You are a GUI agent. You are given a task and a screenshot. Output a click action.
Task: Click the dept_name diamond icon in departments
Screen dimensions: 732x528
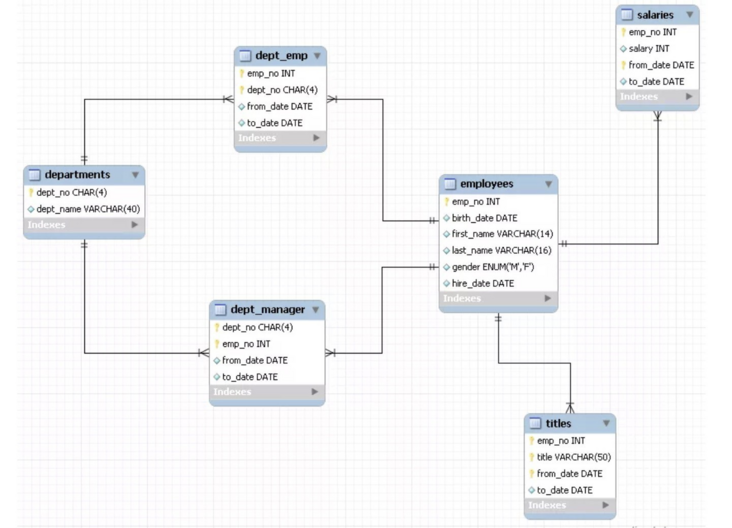[31, 209]
